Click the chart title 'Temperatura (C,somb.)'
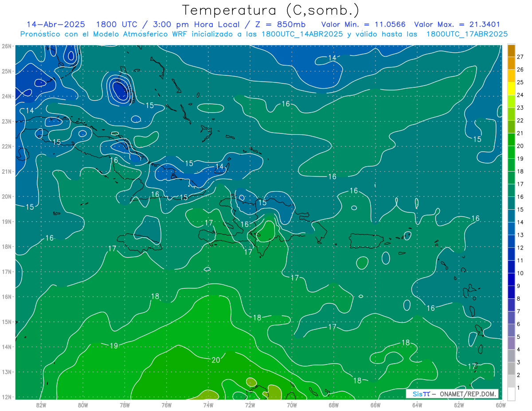532x411 pixels. click(271, 10)
